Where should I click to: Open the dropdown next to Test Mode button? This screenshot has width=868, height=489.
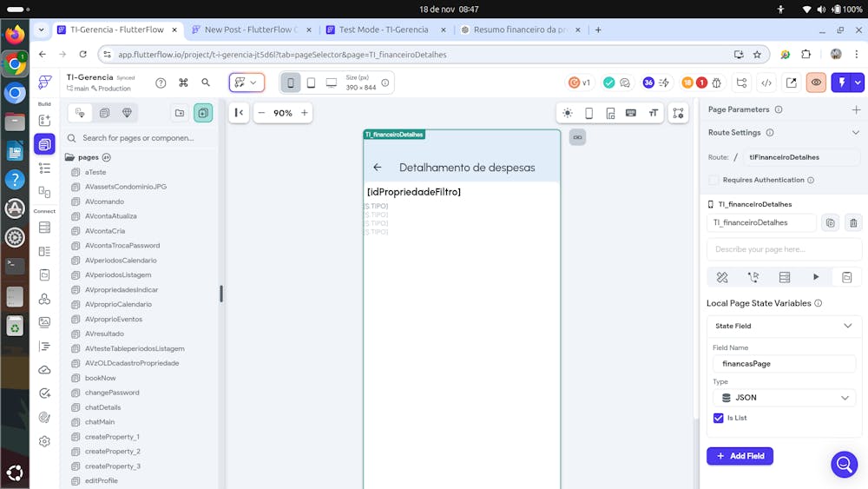[x=858, y=83]
